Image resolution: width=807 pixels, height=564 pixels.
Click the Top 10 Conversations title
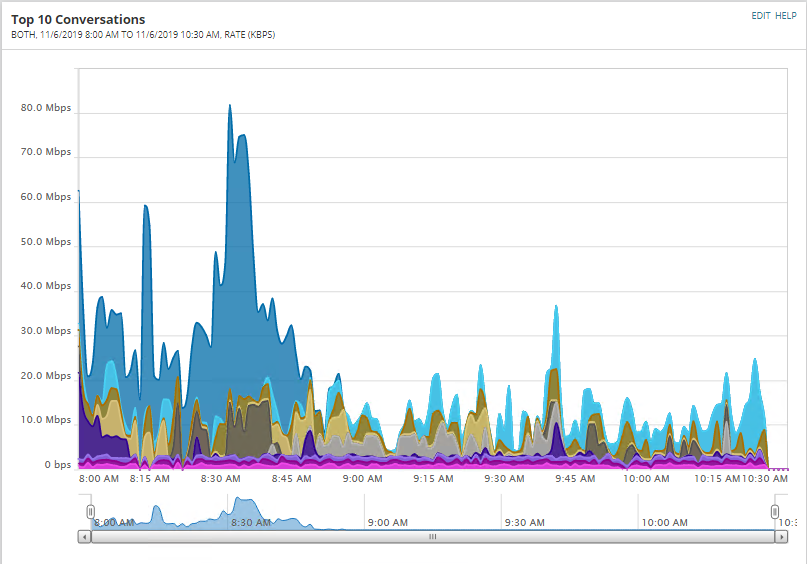(78, 20)
